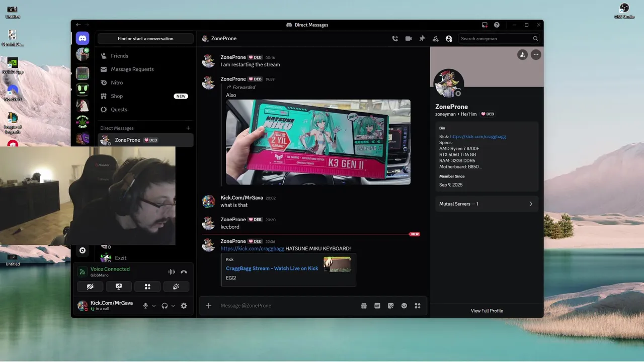The height and width of the screenshot is (362, 644).
Task: Open the sticker picker
Action: 390,306
